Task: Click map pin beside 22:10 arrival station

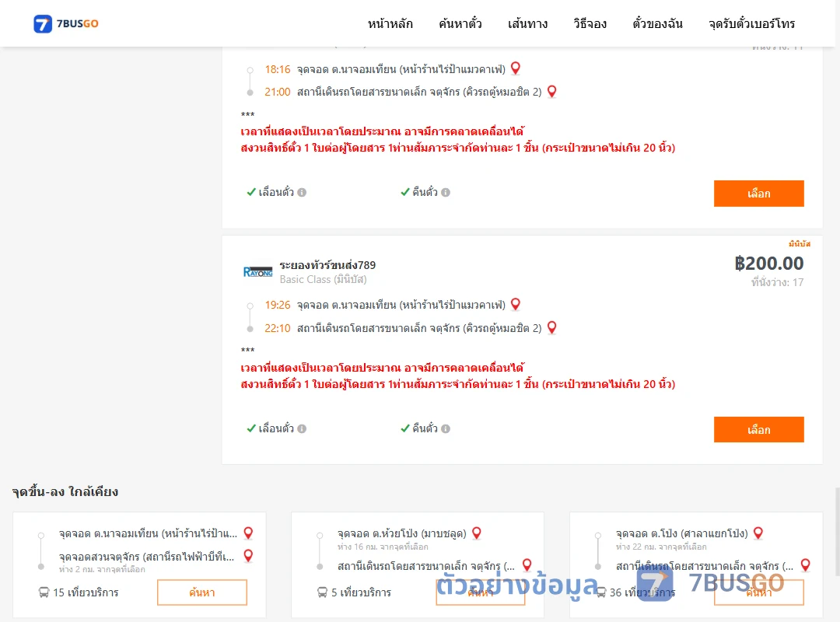Action: click(x=551, y=327)
